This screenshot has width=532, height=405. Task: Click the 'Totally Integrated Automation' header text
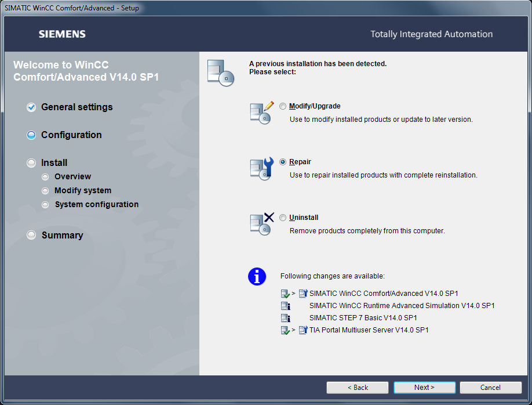[431, 34]
